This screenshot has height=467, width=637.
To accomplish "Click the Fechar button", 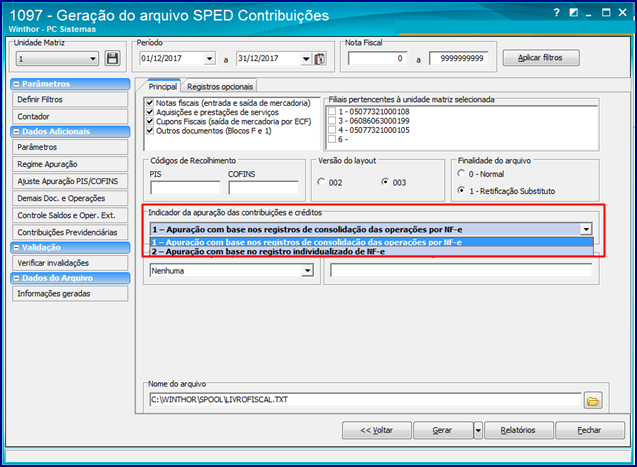I will pyautogui.click(x=589, y=430).
